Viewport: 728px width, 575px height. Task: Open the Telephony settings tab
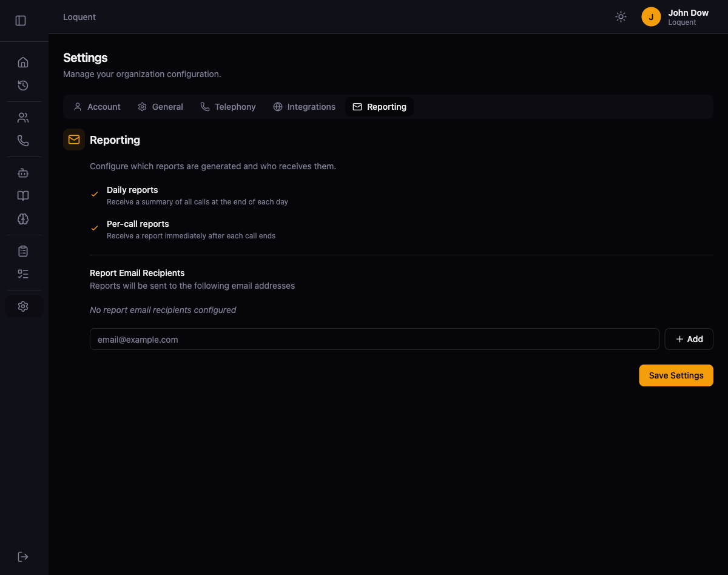click(x=227, y=107)
